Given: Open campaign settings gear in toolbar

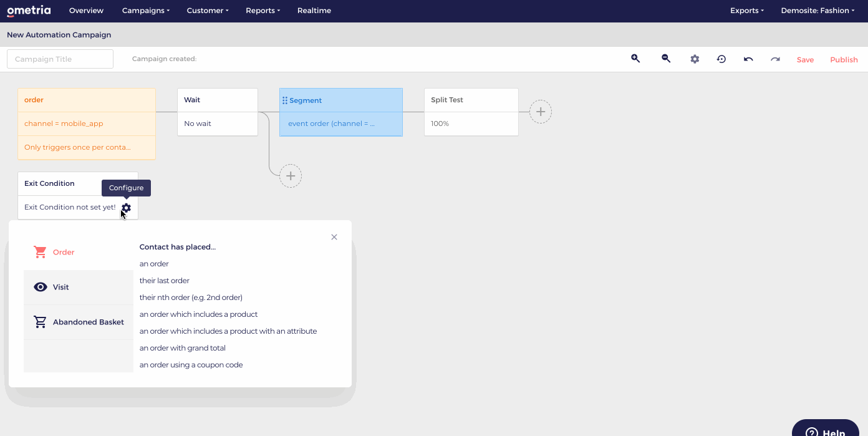Looking at the screenshot, I should (695, 59).
